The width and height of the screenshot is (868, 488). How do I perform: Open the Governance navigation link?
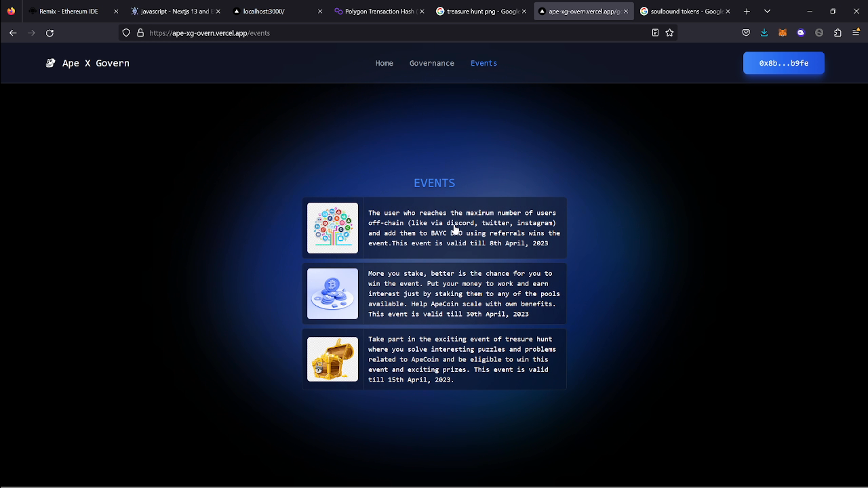432,63
